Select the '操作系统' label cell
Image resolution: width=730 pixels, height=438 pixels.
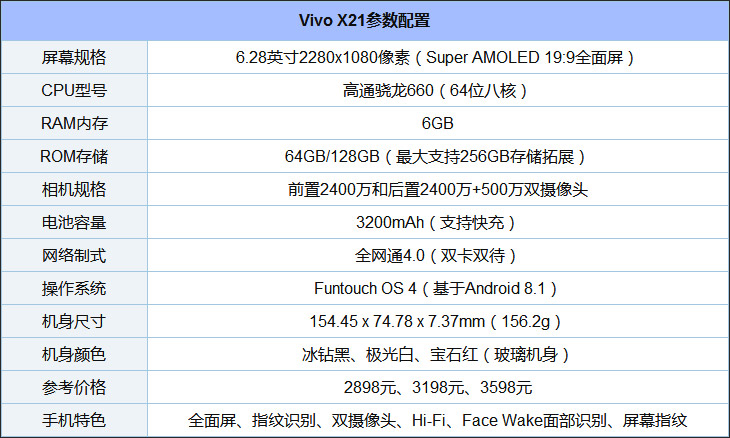click(x=74, y=289)
